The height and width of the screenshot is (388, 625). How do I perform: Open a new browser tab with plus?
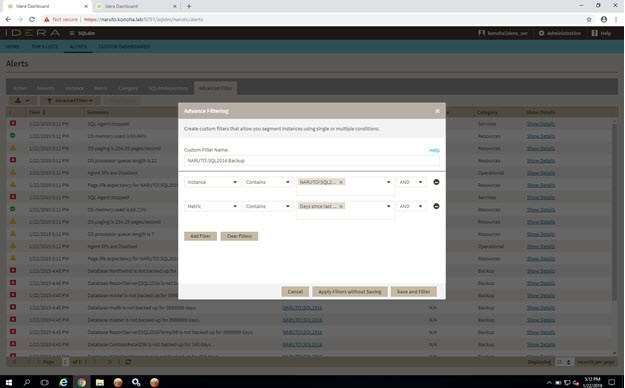pos(189,6)
